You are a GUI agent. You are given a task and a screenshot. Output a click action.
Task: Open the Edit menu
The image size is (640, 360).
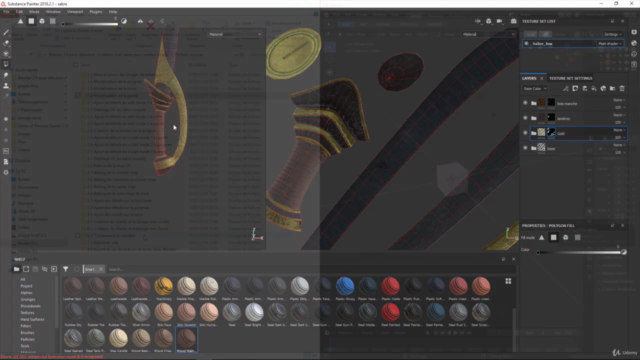[19, 12]
